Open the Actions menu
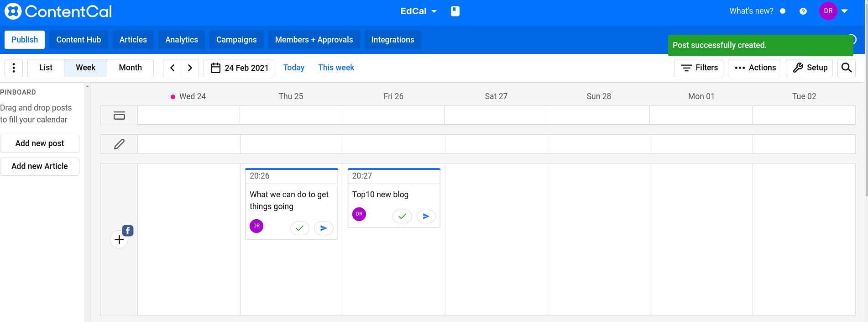868x322 pixels. pos(755,68)
